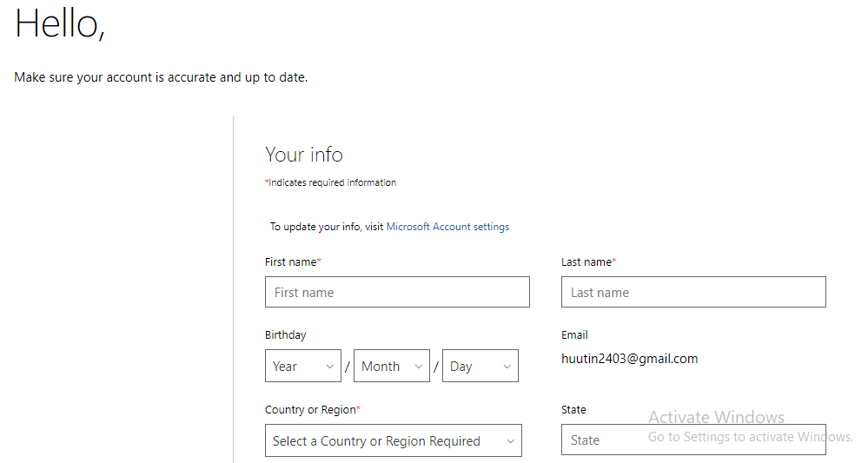Click the Last name field label

tap(588, 261)
